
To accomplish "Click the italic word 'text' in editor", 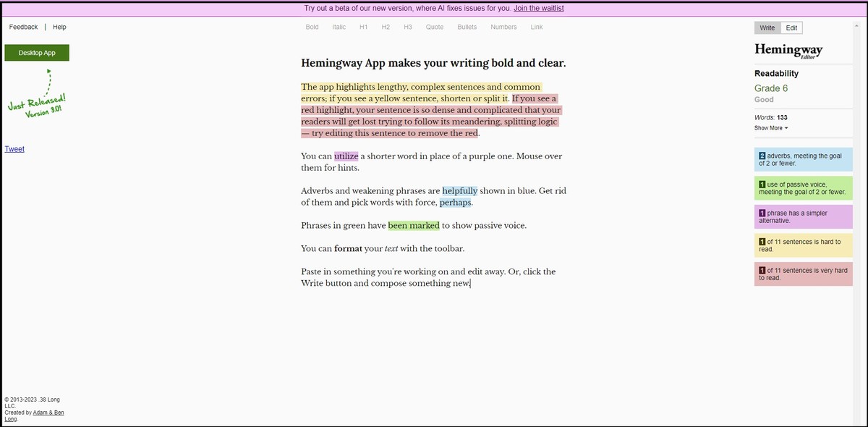I will (393, 249).
